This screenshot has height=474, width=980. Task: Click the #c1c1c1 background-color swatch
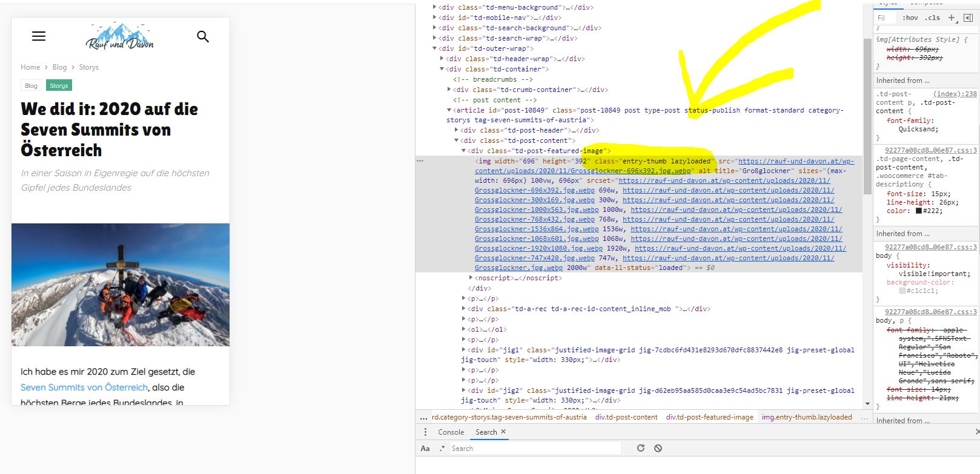click(902, 291)
